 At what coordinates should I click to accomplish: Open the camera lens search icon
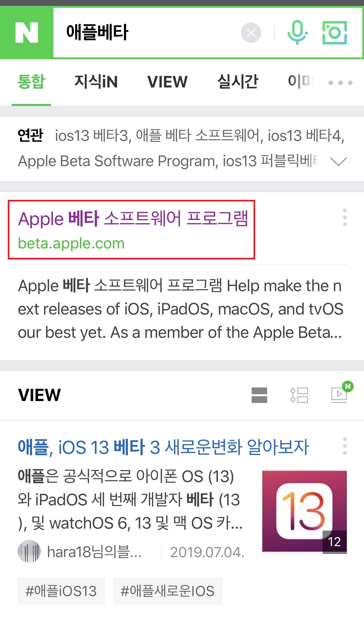click(x=335, y=32)
